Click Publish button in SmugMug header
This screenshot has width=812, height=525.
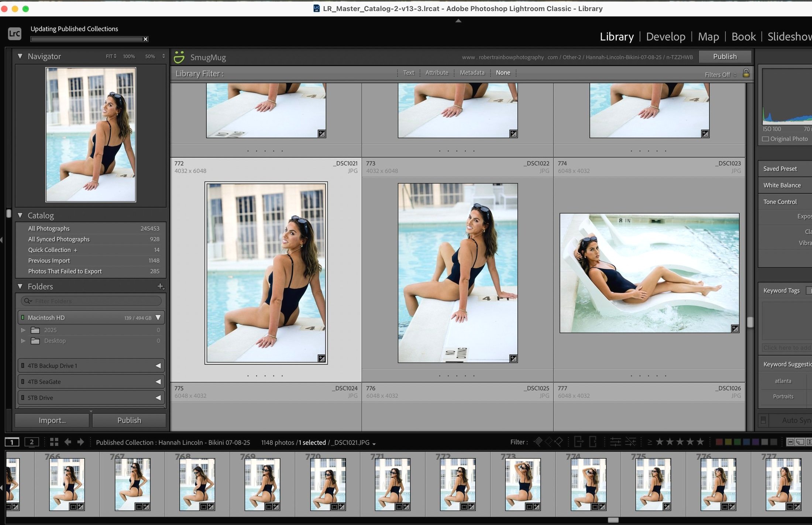click(725, 56)
